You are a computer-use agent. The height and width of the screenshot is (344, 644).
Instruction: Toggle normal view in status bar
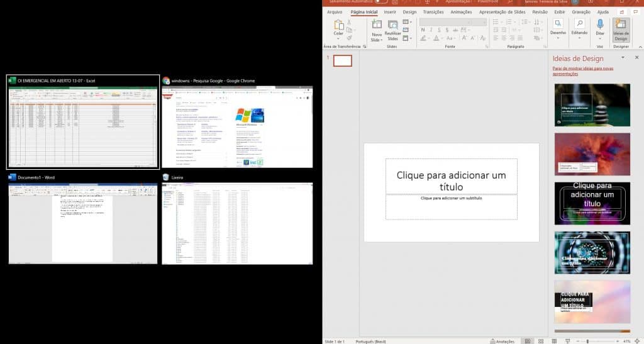point(528,341)
